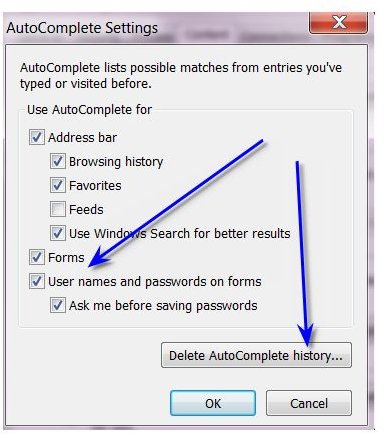
Task: Click the Delete AutoComplete history button
Action: tap(256, 355)
